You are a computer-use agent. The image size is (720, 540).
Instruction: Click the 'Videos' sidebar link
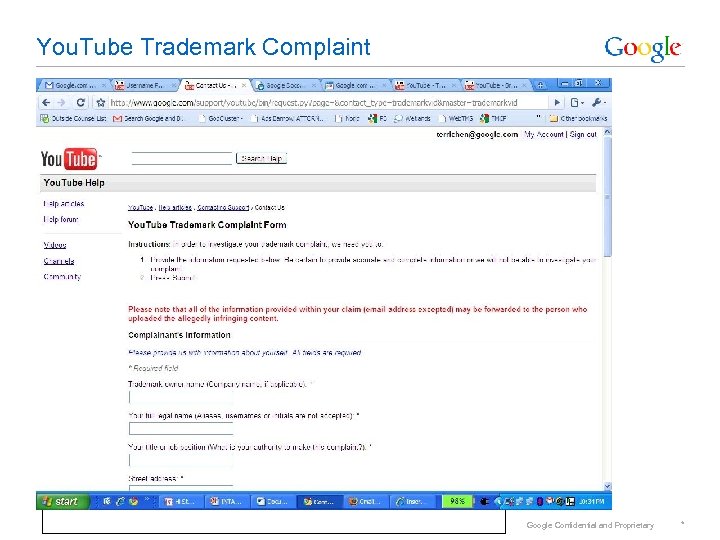(x=55, y=245)
